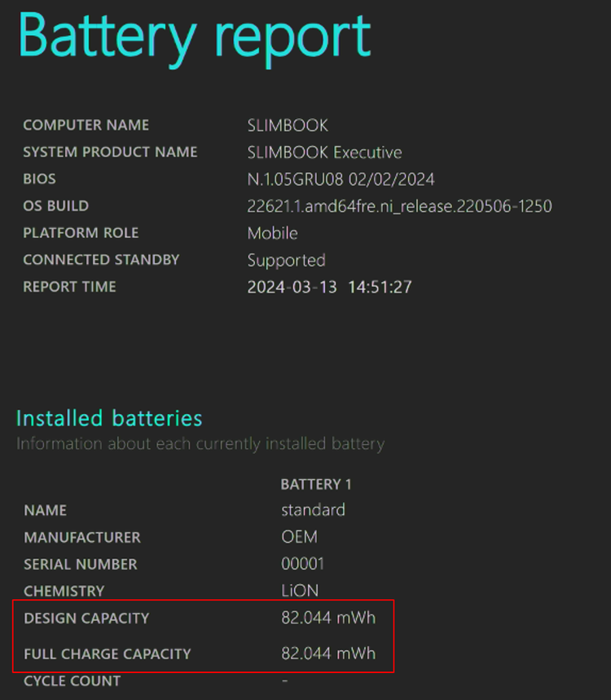Select the COMPUTER NAME label

[86, 125]
